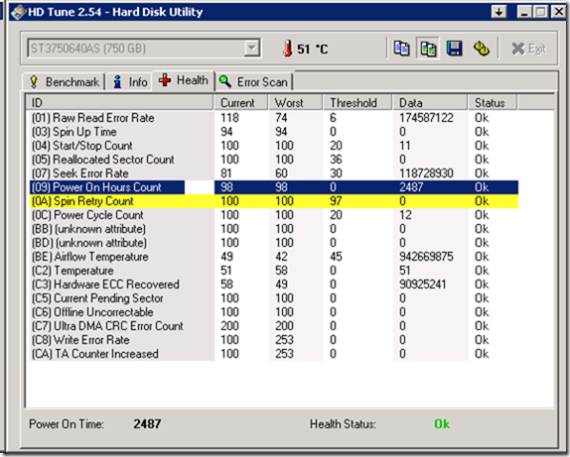Select the Hardware ECC Recovered row
This screenshot has width=570, height=457.
(274, 284)
